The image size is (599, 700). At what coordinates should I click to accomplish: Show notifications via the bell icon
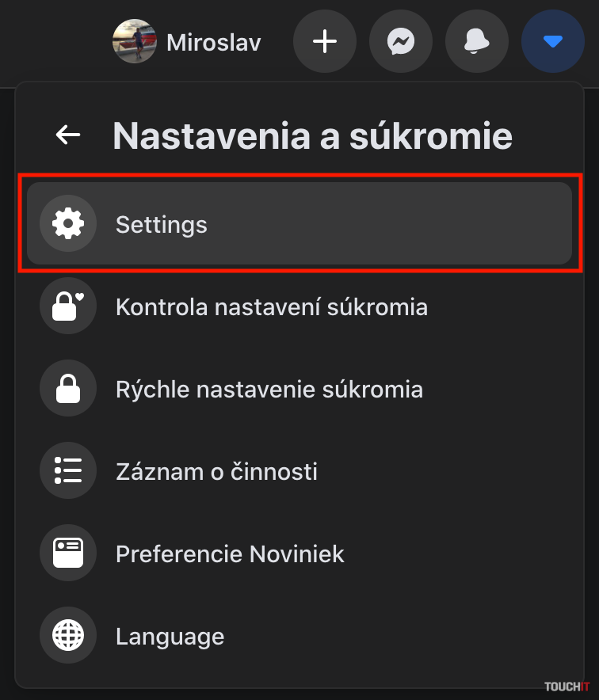tap(477, 42)
